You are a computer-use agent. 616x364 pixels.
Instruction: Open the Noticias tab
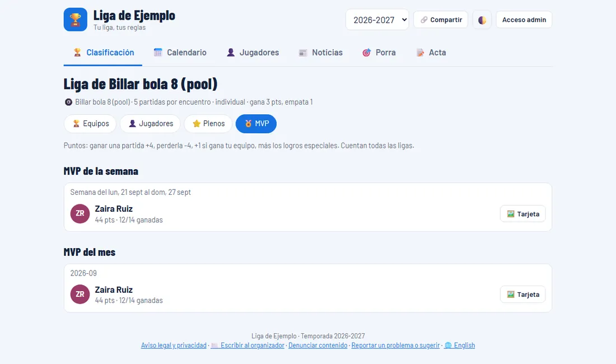320,53
